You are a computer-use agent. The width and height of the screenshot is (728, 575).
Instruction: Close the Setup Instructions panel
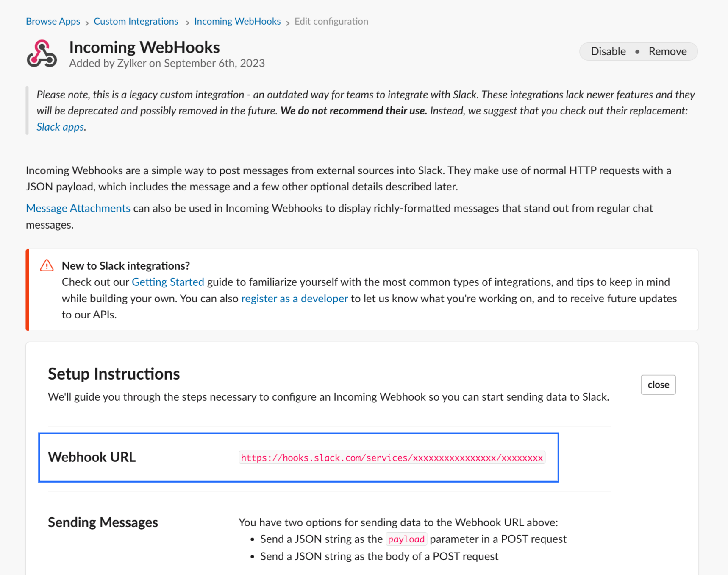[658, 385]
